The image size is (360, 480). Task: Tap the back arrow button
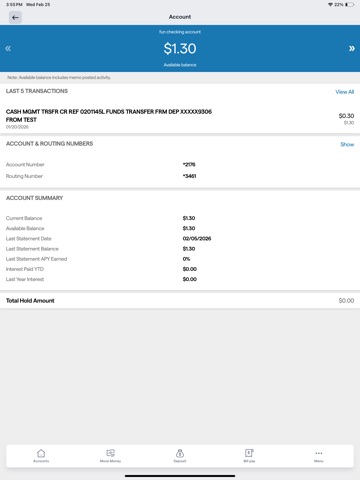(15, 17)
